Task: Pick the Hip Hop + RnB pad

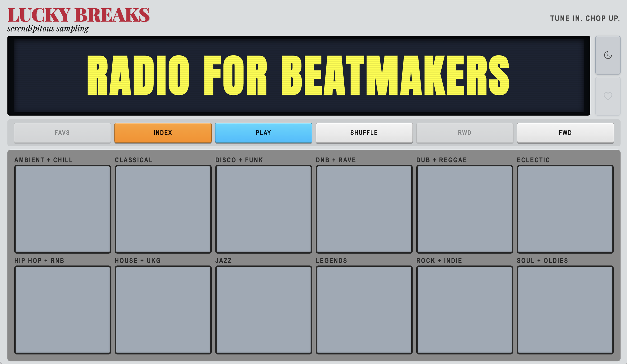Action: pyautogui.click(x=62, y=310)
